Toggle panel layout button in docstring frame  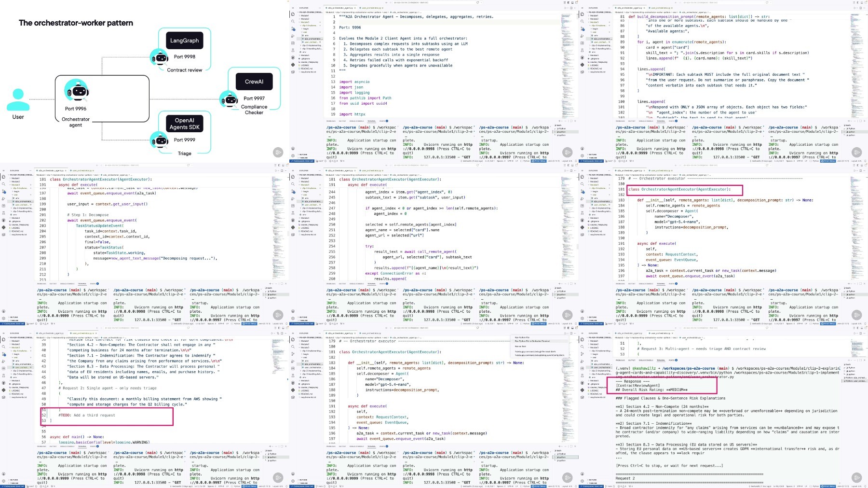(x=572, y=2)
